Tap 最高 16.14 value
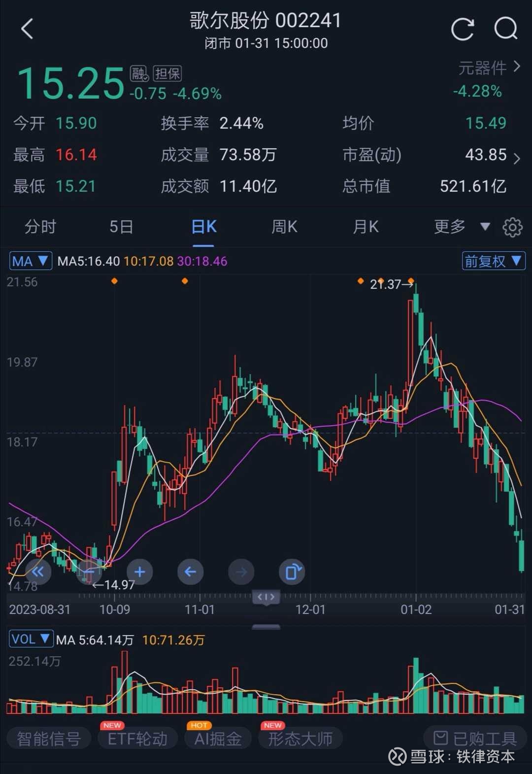This screenshot has width=532, height=774. pyautogui.click(x=76, y=155)
